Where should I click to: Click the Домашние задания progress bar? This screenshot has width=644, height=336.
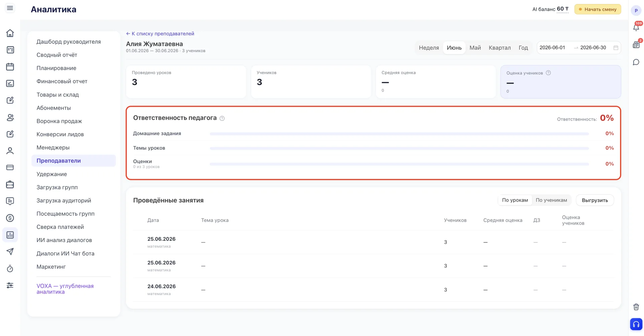[x=399, y=134]
